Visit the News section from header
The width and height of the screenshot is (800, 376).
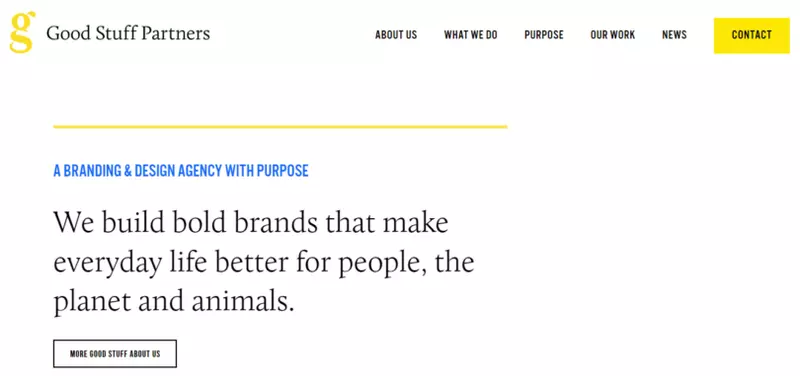pos(674,35)
